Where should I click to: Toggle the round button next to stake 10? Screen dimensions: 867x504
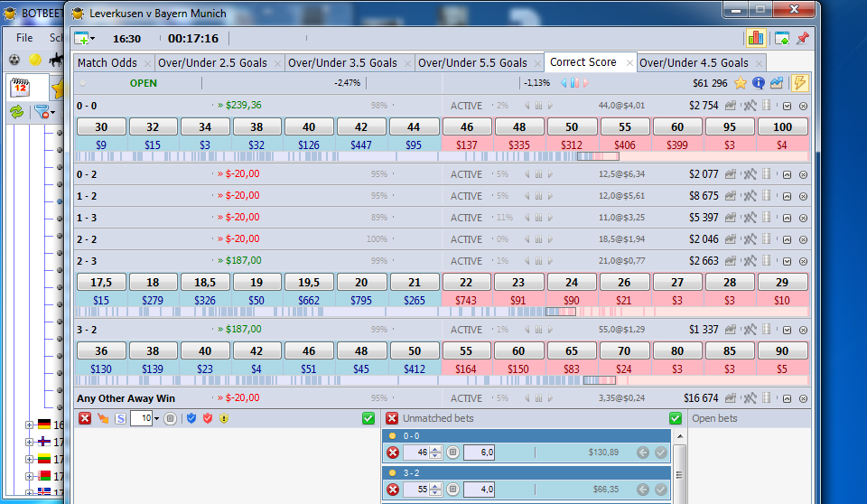click(171, 419)
